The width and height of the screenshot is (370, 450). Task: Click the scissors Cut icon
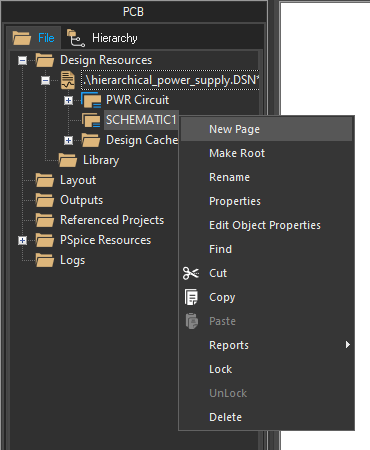[x=191, y=273]
